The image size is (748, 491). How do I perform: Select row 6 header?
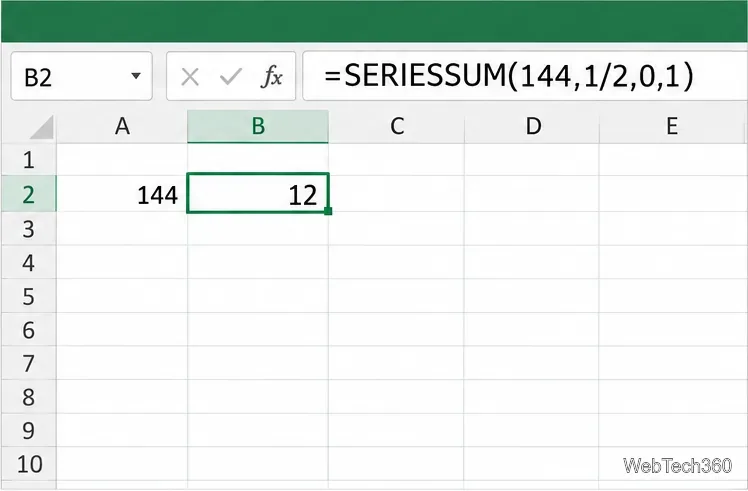point(29,329)
